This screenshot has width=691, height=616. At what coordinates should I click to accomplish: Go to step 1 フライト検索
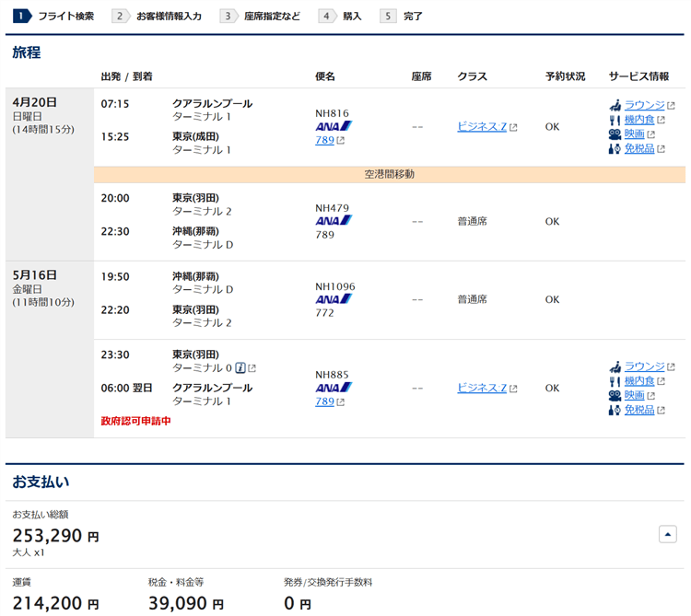tap(53, 16)
